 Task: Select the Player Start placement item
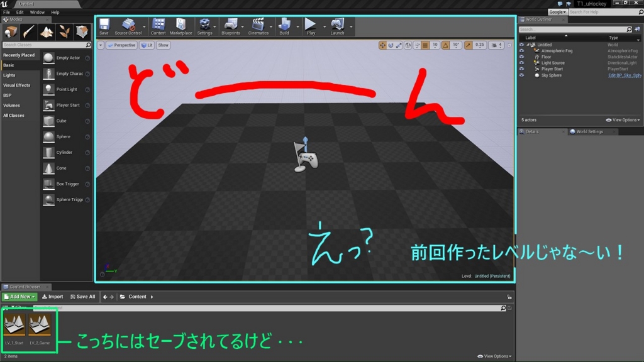(x=66, y=105)
